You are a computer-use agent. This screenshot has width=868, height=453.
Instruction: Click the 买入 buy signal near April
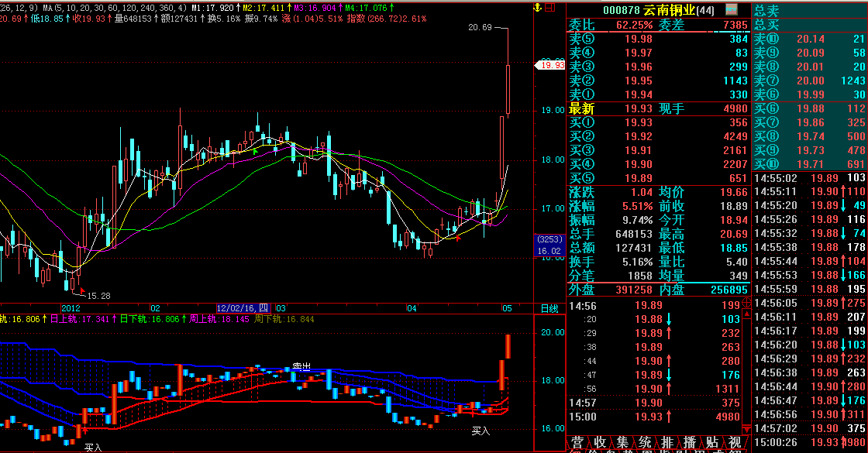point(480,430)
